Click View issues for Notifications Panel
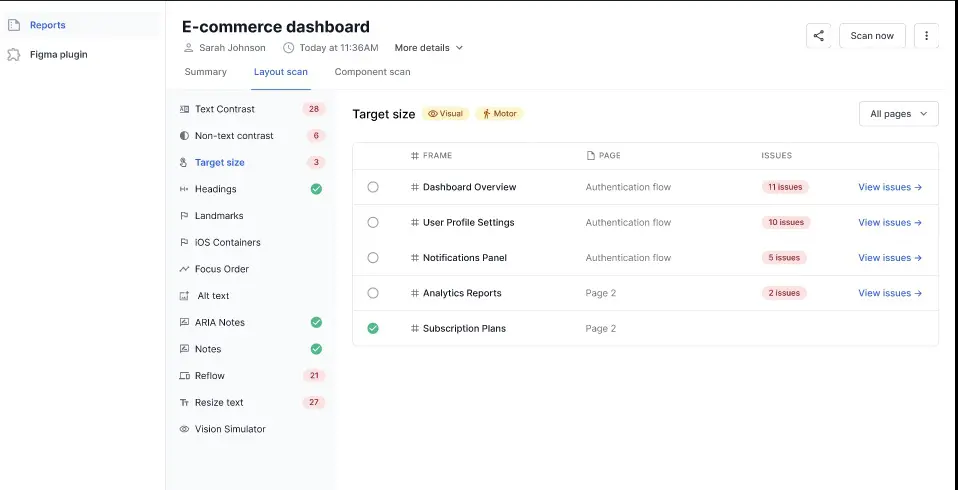Screen dimensions: 958x490 tap(889, 258)
